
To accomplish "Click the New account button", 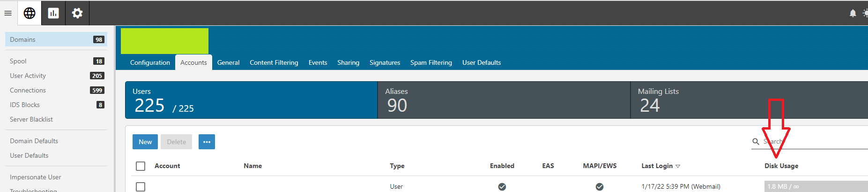I will coord(145,142).
